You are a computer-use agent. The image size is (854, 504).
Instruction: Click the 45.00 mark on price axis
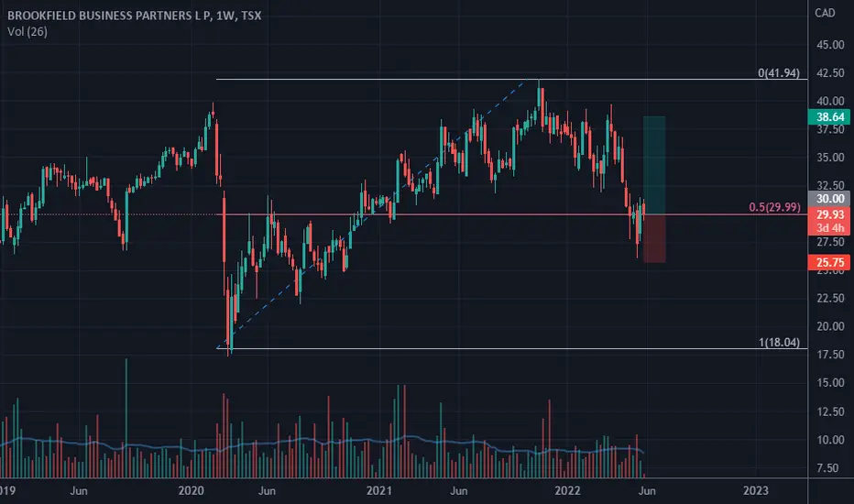(830, 45)
